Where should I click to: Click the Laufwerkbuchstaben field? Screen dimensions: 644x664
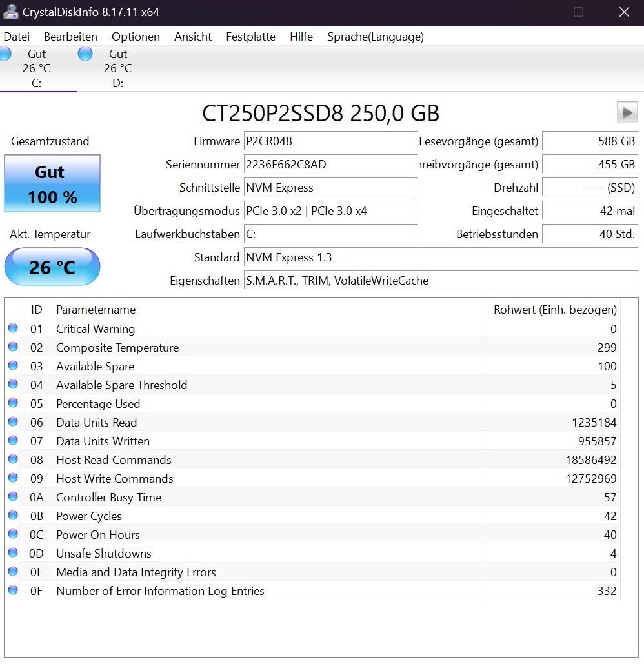[330, 234]
